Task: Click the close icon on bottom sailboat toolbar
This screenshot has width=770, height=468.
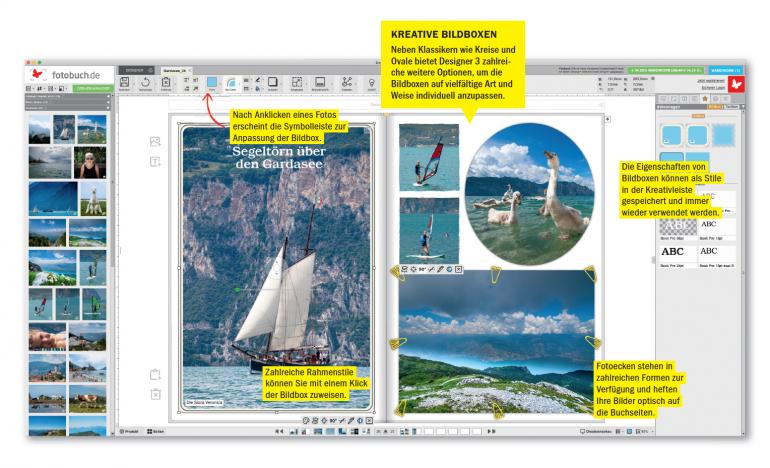Action: tap(369, 420)
